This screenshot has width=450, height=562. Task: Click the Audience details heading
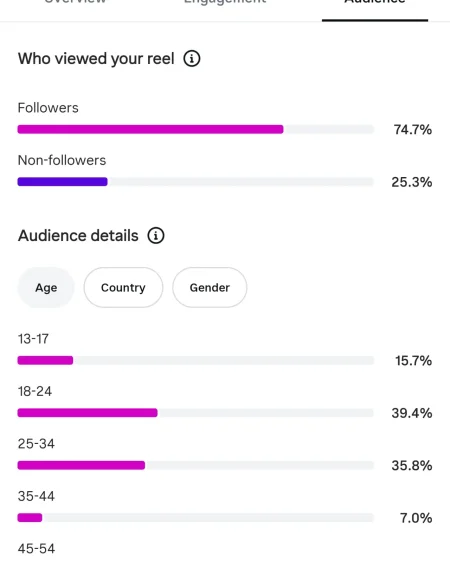tap(78, 235)
